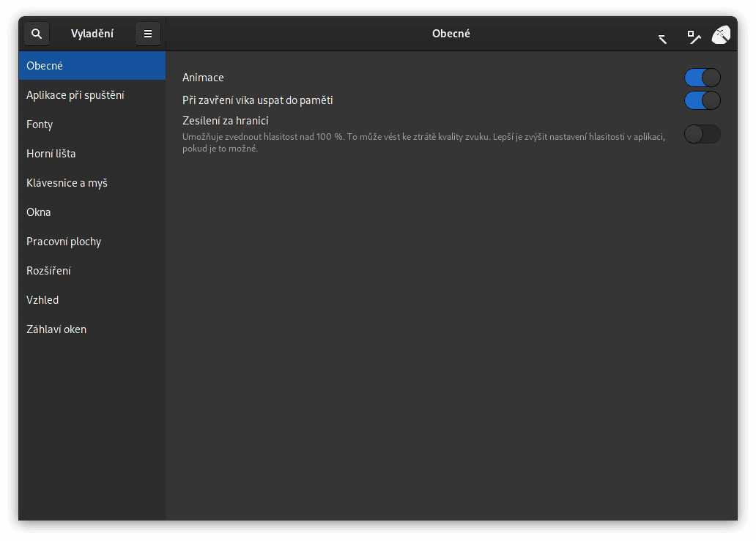
Task: Open Aplikace při spuštění section
Action: click(92, 95)
